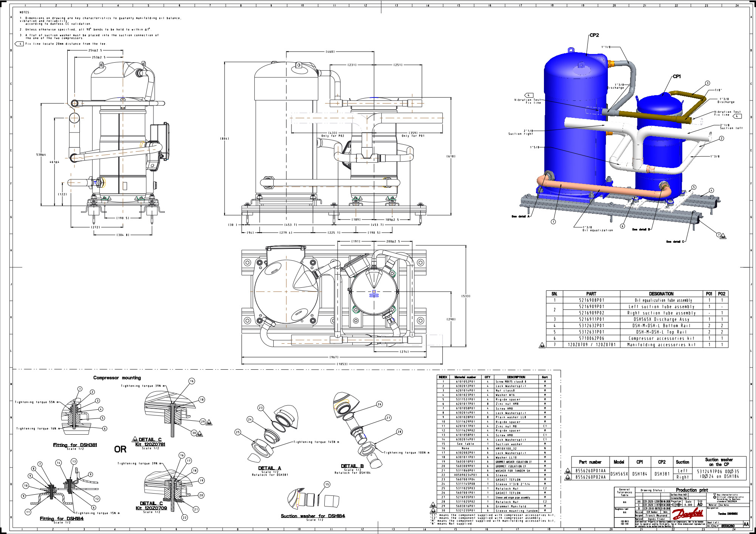Click the 'Oil equalization' label under 3D view
The width and height of the screenshot is (756, 534).
[598, 230]
